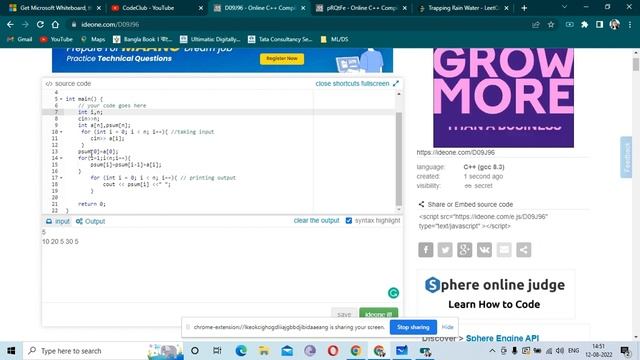Share via email envelope icon

504,250
